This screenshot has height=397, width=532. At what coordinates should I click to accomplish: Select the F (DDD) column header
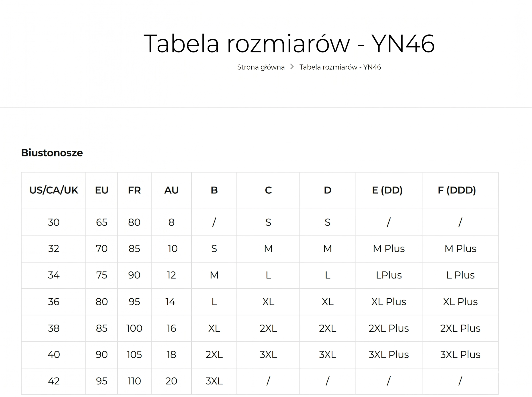(x=460, y=190)
